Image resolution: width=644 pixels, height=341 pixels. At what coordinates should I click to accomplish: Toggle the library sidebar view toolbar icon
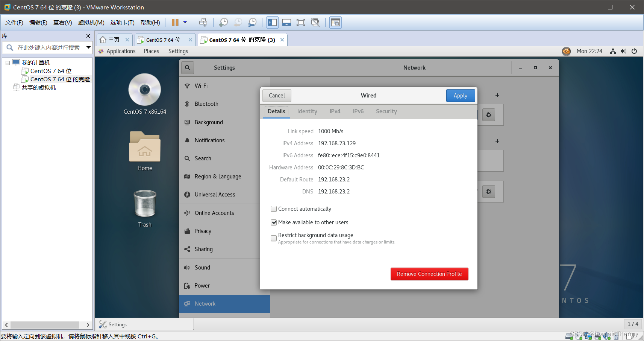[272, 23]
